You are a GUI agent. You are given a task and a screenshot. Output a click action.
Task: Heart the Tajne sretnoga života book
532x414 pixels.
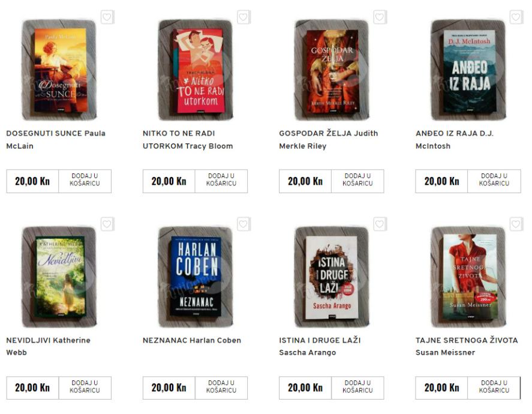coord(516,224)
